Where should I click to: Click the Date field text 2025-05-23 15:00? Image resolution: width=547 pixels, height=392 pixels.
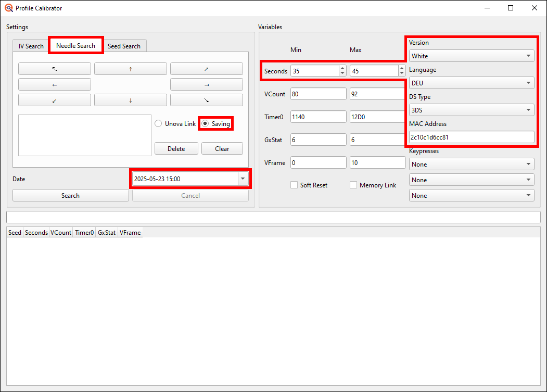157,179
